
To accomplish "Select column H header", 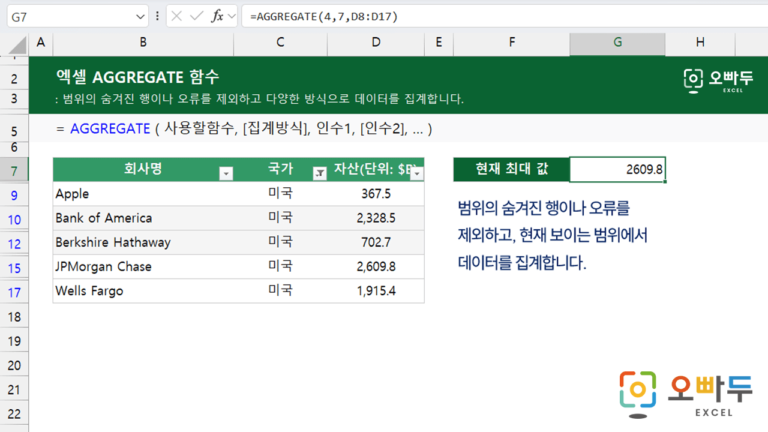I will (x=700, y=43).
